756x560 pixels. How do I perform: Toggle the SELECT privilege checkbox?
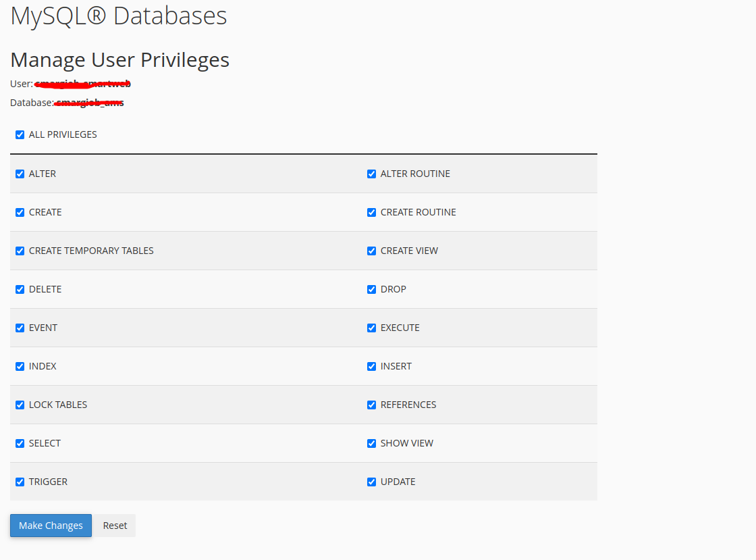[x=20, y=443]
